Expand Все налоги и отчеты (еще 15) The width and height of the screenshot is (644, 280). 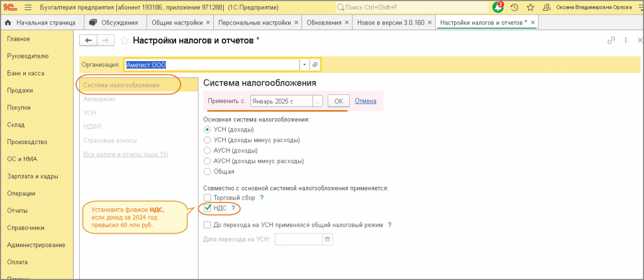(126, 155)
